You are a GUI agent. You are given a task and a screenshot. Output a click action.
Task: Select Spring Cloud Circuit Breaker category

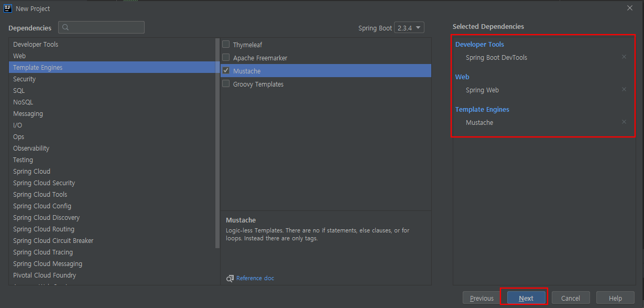113,240
